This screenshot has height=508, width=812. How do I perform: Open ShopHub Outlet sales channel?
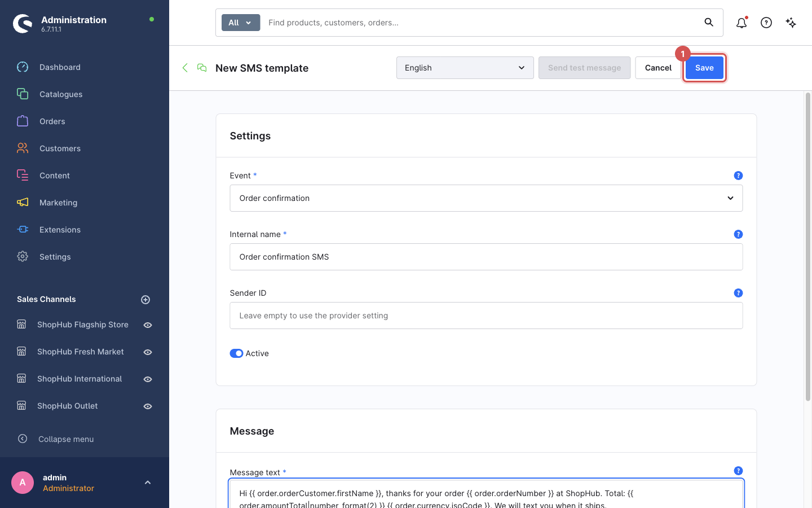[x=68, y=406]
